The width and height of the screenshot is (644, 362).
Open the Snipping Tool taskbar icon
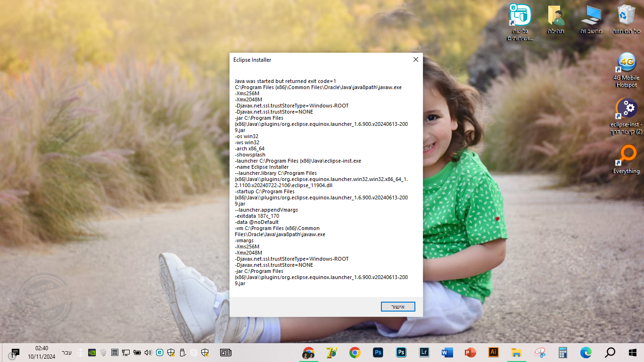[539, 352]
